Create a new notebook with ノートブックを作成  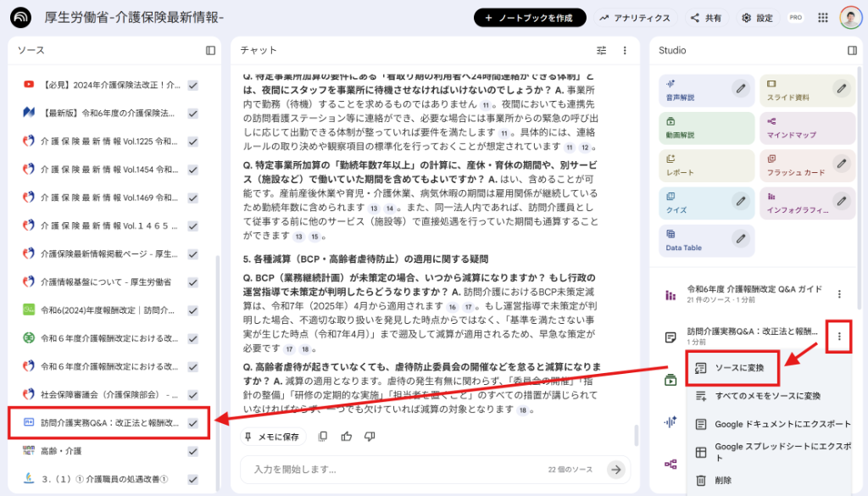(530, 18)
